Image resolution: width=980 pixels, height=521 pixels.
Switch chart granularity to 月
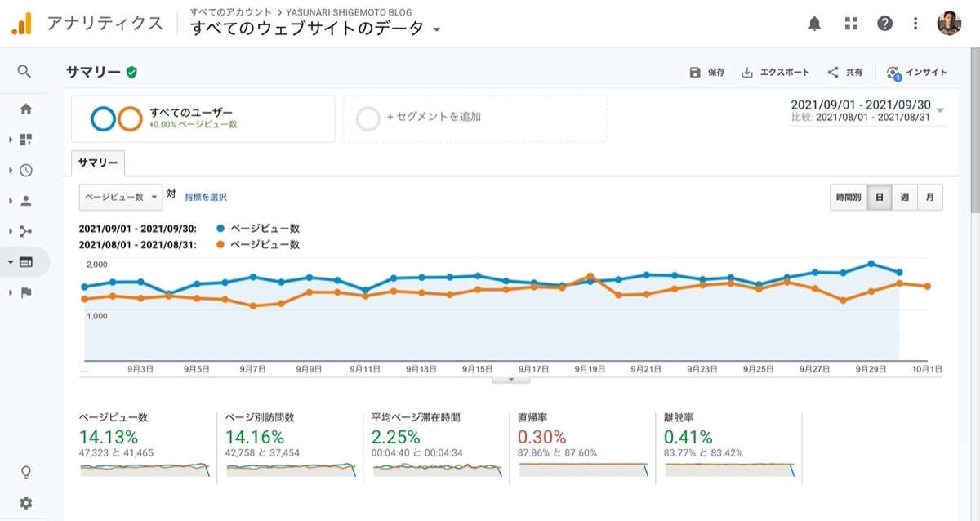coord(929,198)
